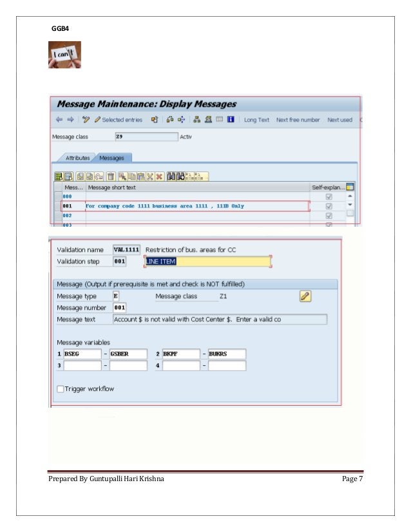Click the Message class field Z9
The height and width of the screenshot is (532, 411).
(146, 137)
